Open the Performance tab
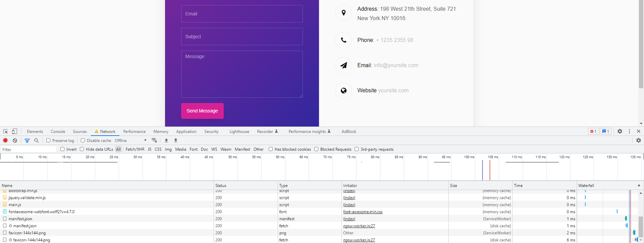The height and width of the screenshot is (243, 644). coord(134,132)
